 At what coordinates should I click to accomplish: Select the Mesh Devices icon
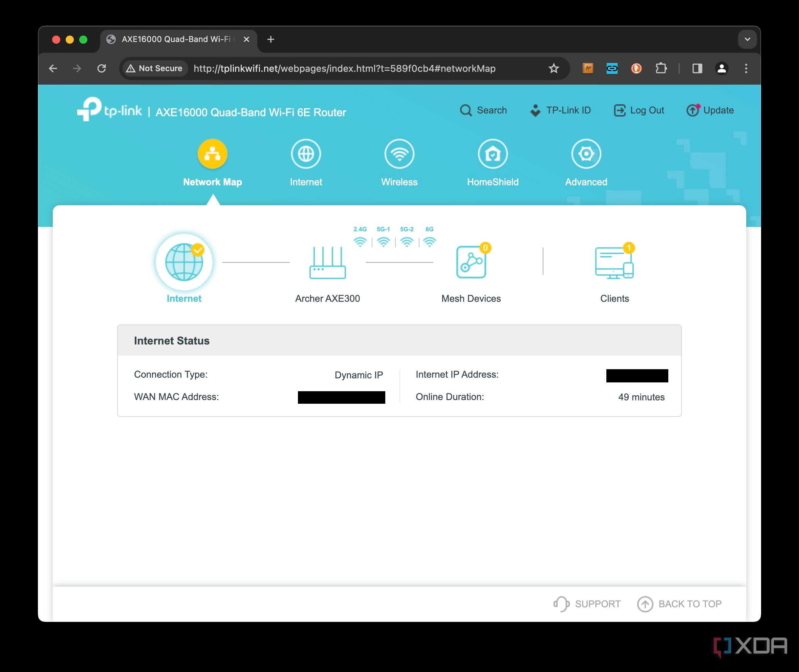[x=471, y=262]
